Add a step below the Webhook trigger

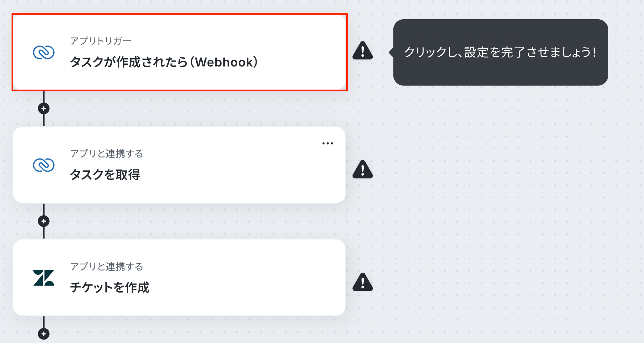click(44, 108)
